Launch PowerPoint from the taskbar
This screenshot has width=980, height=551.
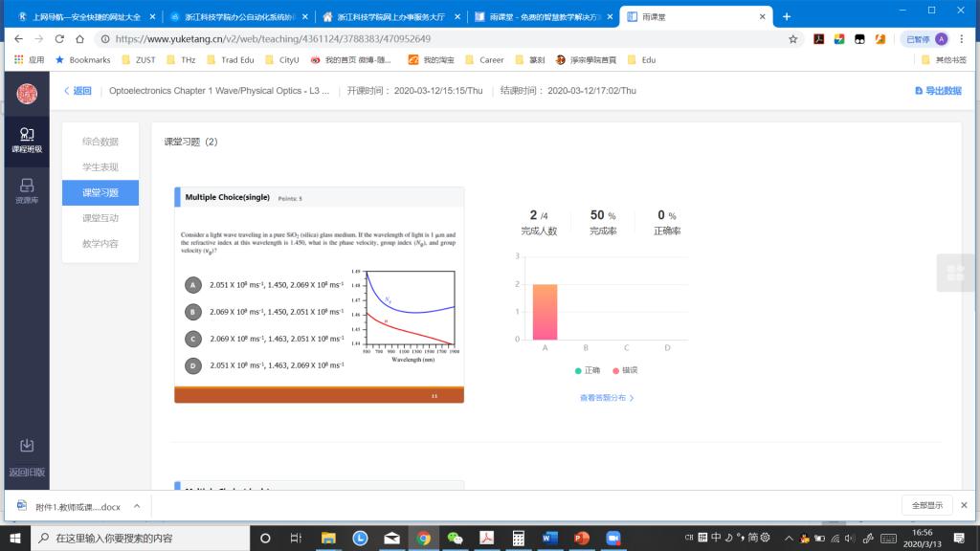coord(582,538)
